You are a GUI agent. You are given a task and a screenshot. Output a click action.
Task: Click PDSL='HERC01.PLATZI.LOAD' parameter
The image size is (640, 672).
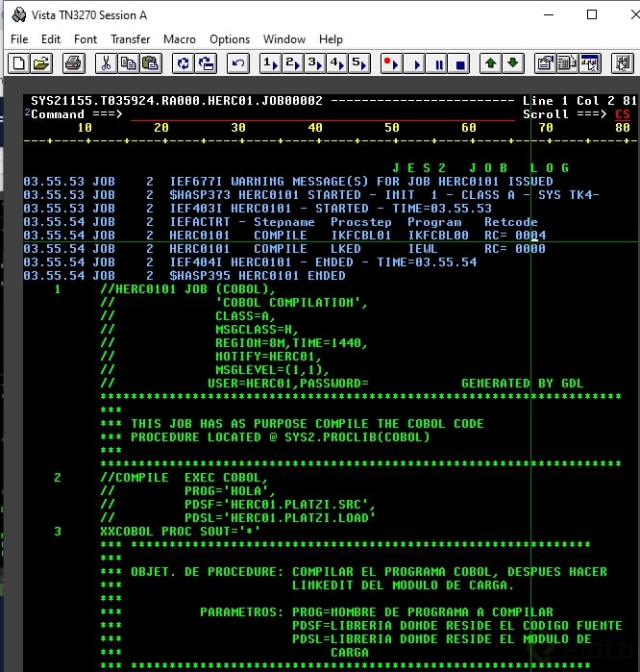[280, 518]
